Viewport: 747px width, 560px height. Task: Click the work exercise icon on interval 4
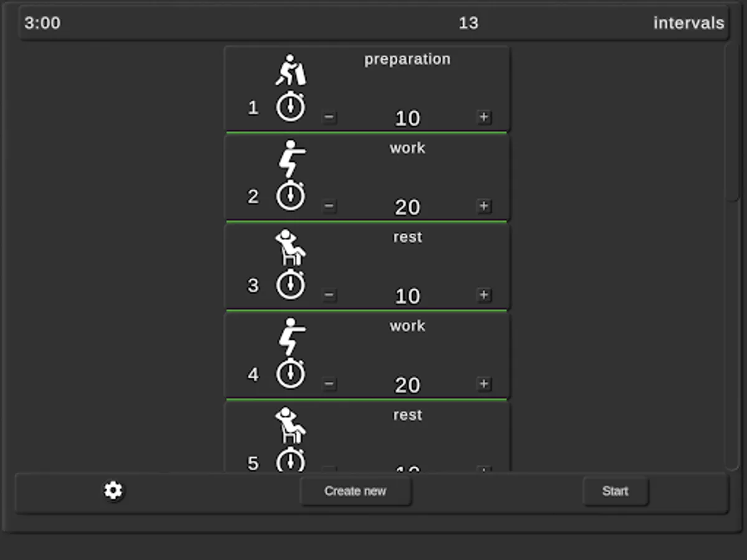tap(291, 337)
